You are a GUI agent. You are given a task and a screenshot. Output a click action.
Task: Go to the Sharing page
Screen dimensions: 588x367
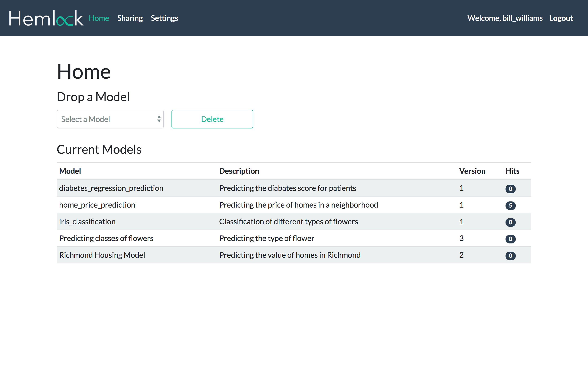click(130, 18)
